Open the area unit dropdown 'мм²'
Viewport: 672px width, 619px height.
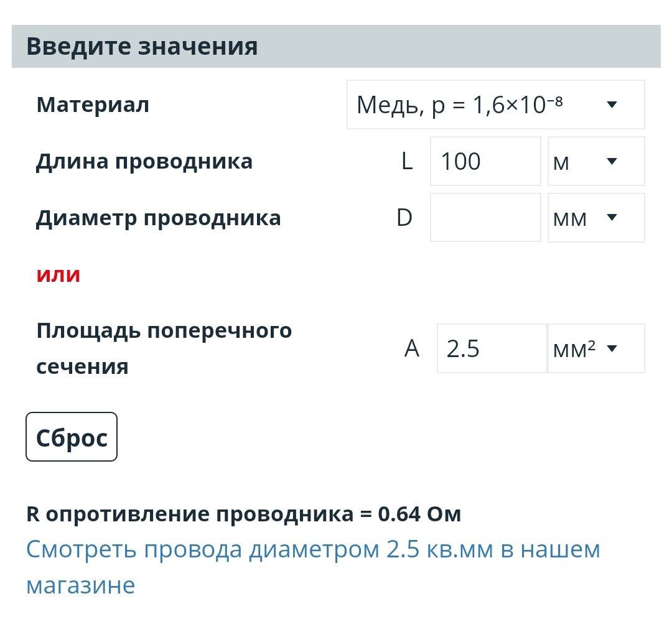595,348
